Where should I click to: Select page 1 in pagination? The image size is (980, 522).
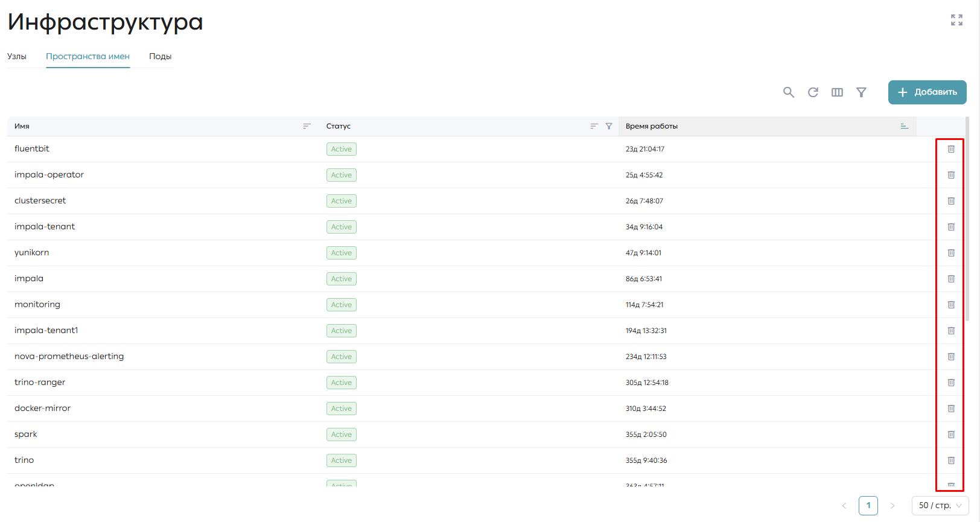coord(868,506)
